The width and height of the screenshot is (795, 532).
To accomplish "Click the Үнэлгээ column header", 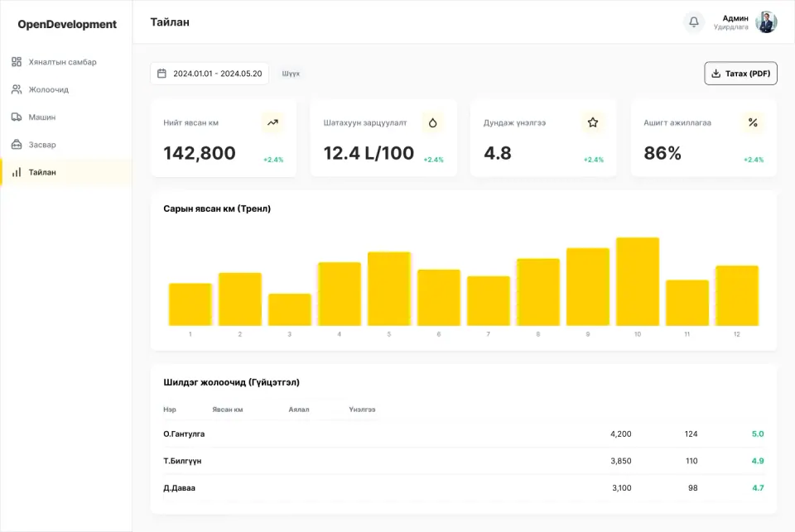I will click(x=362, y=410).
